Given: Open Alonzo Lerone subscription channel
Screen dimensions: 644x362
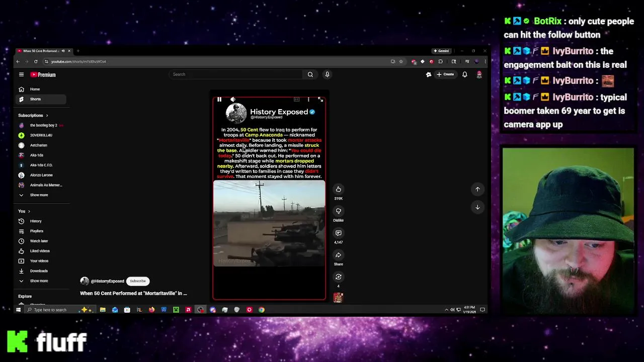Looking at the screenshot, I should (x=40, y=175).
